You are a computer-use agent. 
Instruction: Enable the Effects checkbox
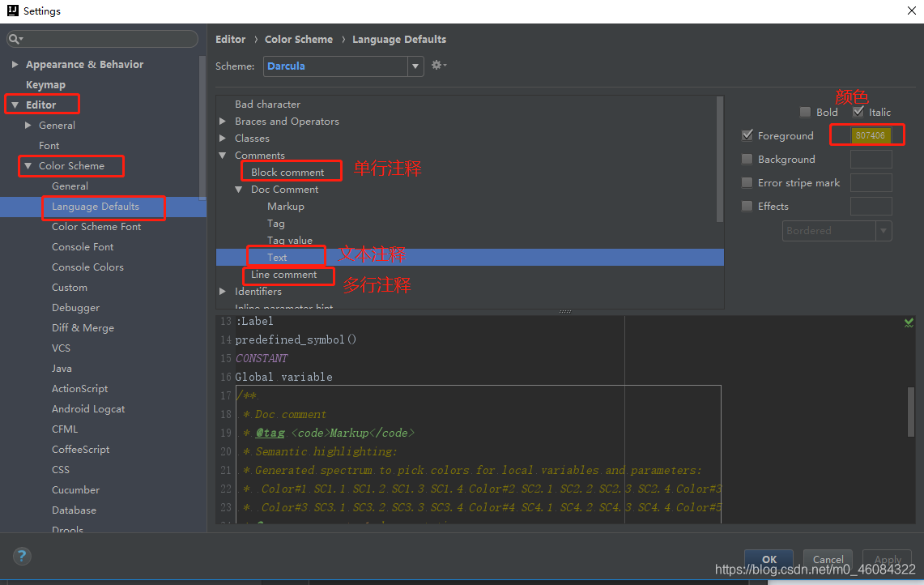pyautogui.click(x=747, y=207)
